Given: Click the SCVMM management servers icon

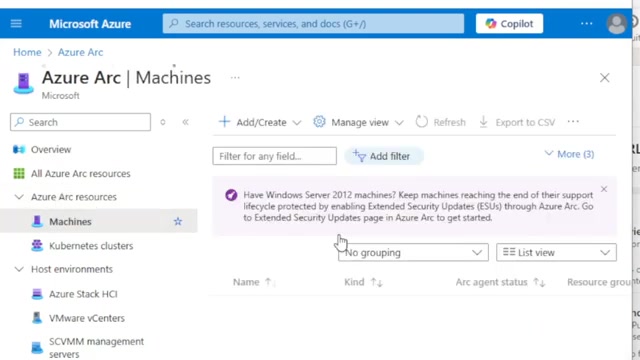Looking at the screenshot, I should click(x=37, y=347).
